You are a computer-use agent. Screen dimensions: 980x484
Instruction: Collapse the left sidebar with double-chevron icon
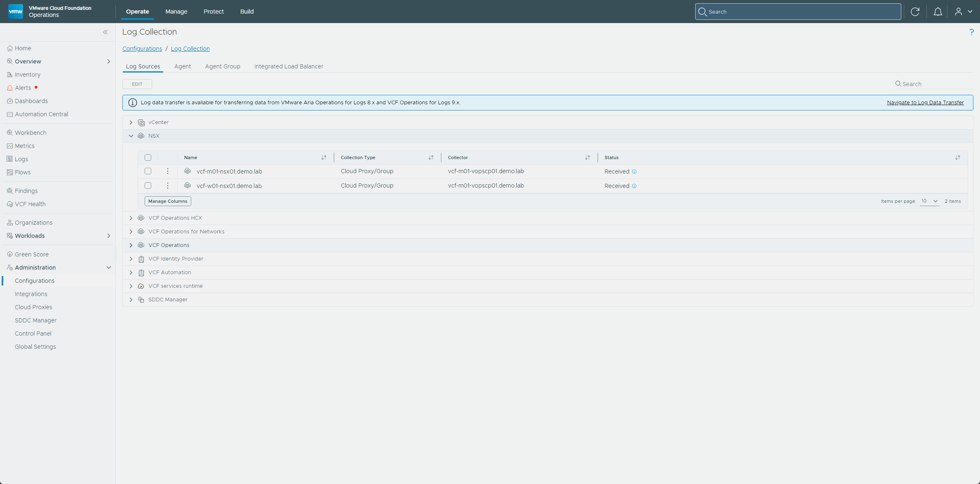[x=106, y=32]
